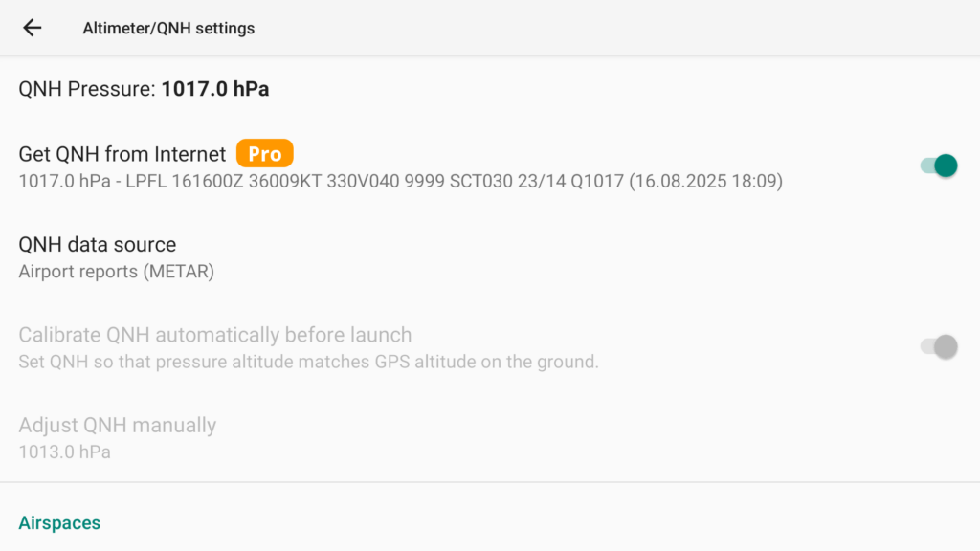Click the QNH Pressure 1017.0 hPa reading
The width and height of the screenshot is (980, 551).
pyautogui.click(x=144, y=89)
